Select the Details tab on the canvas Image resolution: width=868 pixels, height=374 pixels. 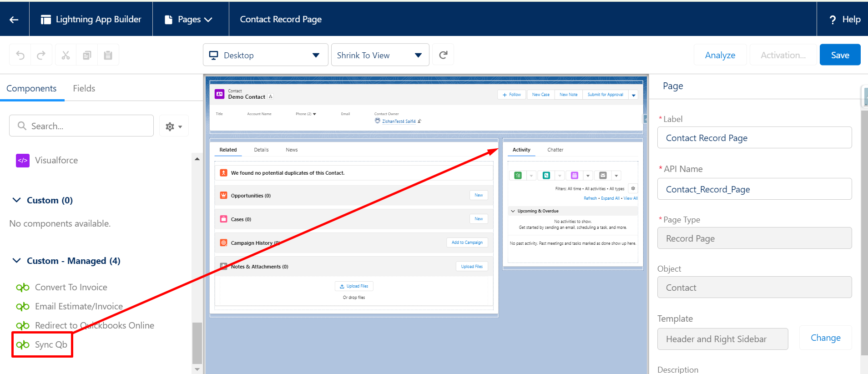click(x=261, y=150)
